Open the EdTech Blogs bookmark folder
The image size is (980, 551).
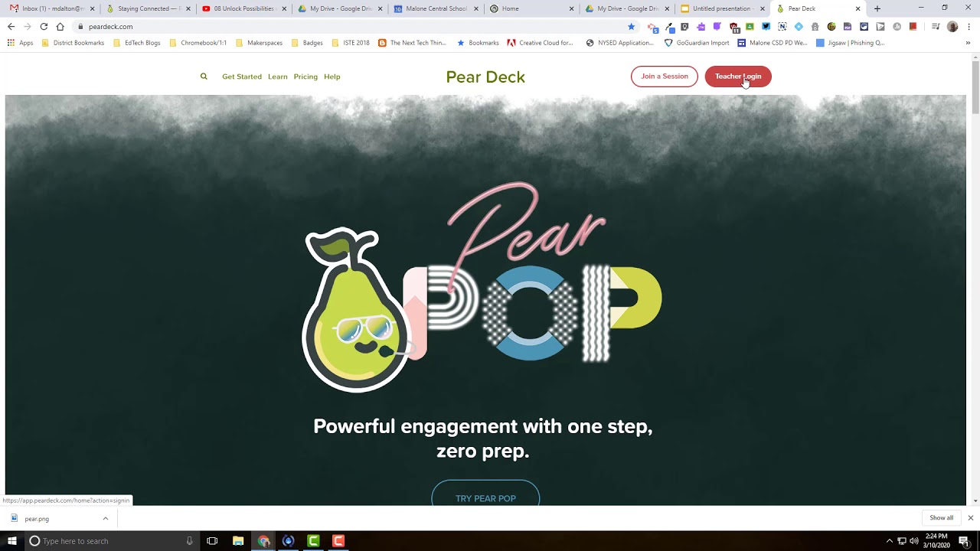(x=137, y=43)
